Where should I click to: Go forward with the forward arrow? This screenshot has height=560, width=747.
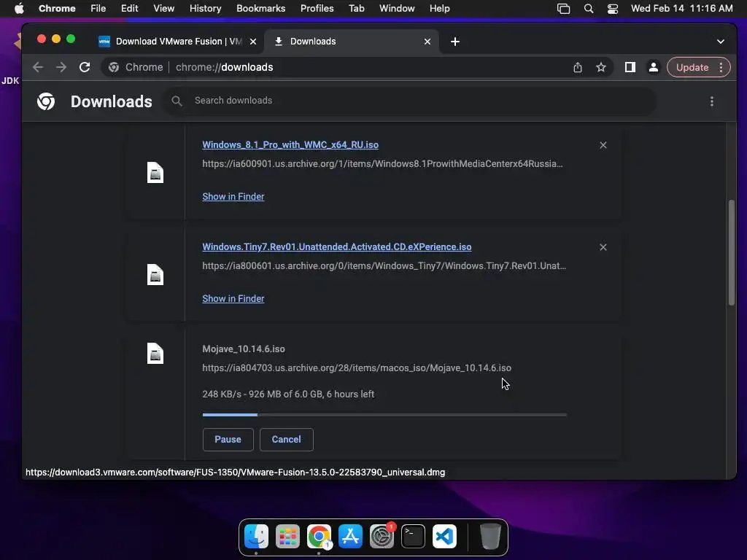pos(61,67)
